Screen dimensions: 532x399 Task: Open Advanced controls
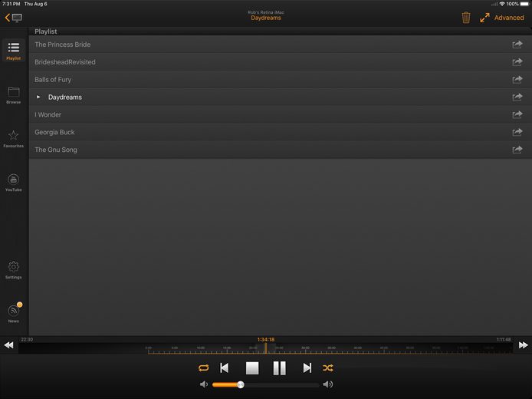point(509,18)
